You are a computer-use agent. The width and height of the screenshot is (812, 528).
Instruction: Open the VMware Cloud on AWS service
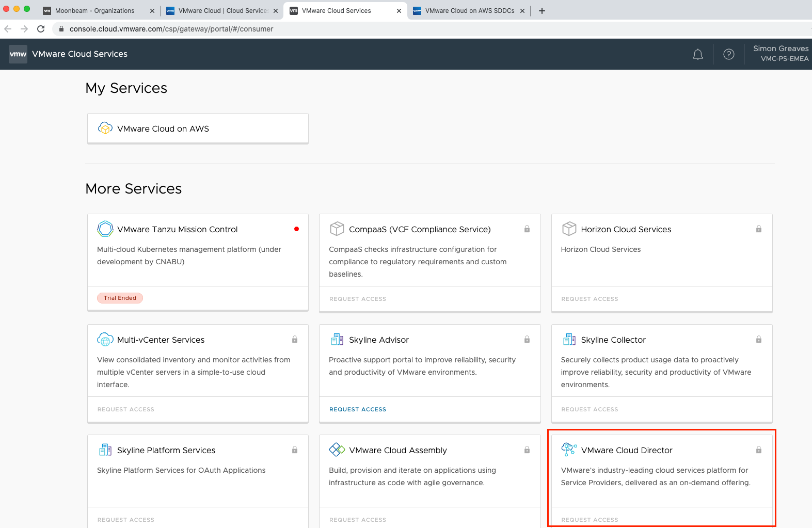coord(198,129)
